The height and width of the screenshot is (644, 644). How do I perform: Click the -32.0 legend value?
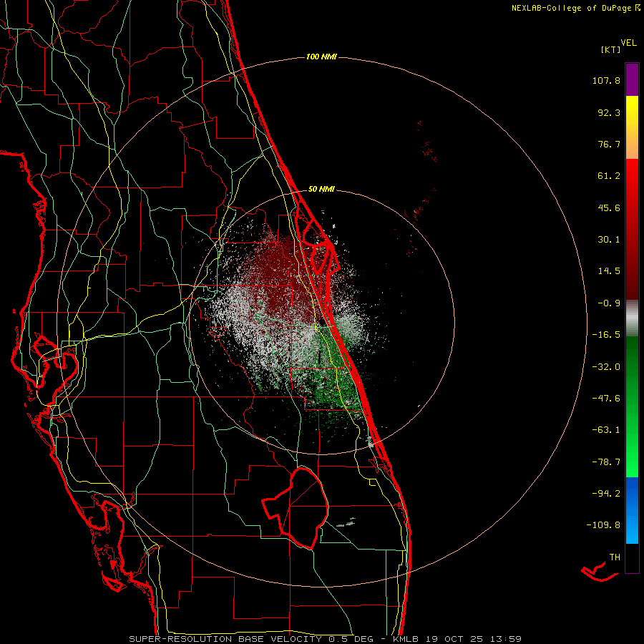[606, 367]
